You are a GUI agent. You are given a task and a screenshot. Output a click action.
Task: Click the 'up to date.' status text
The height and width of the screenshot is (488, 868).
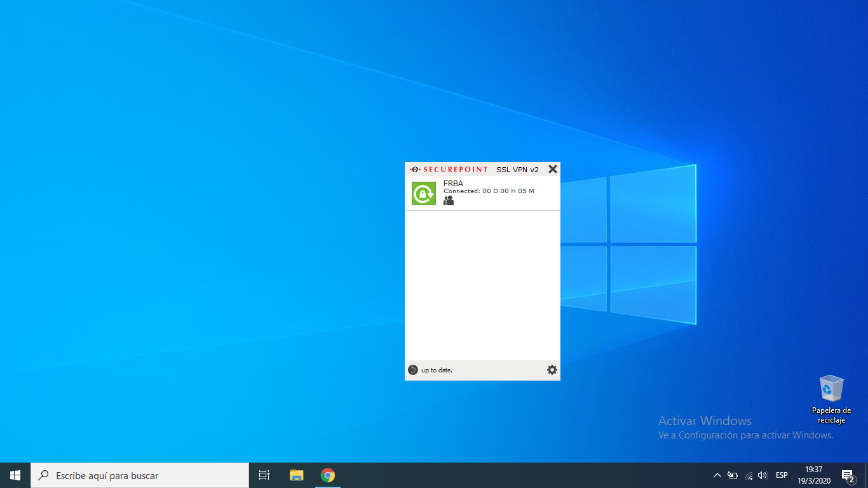click(x=437, y=370)
